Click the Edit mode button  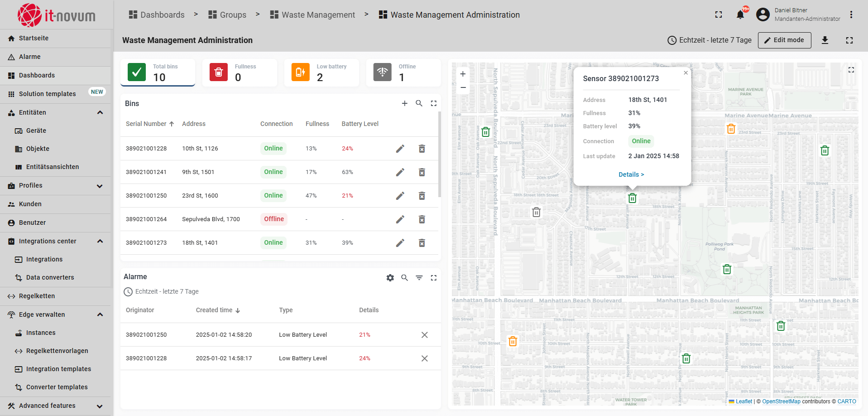click(784, 40)
